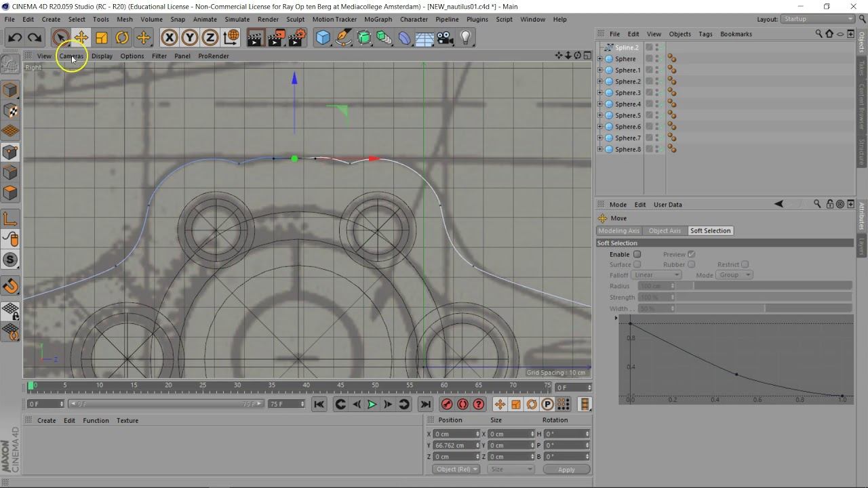Click Render View clapperboard icon

[x=255, y=38]
